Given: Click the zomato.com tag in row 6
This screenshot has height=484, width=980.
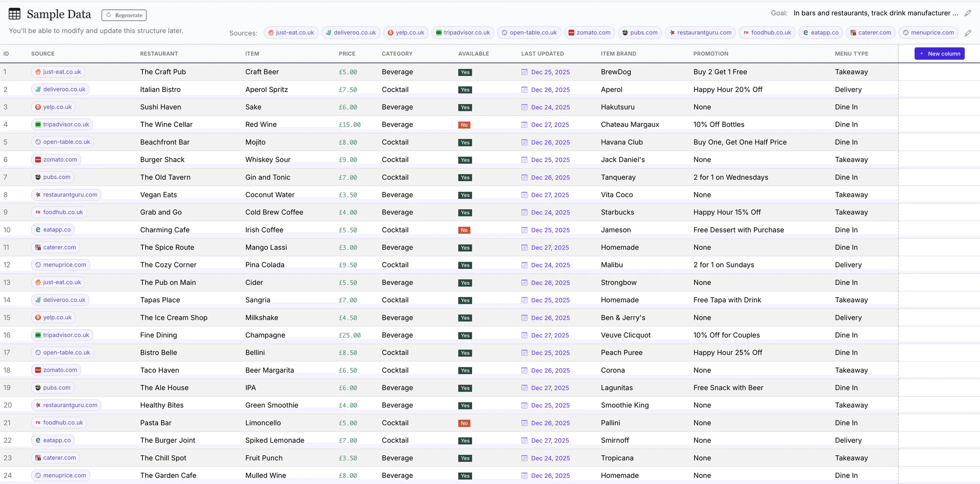Looking at the screenshot, I should tap(56, 160).
